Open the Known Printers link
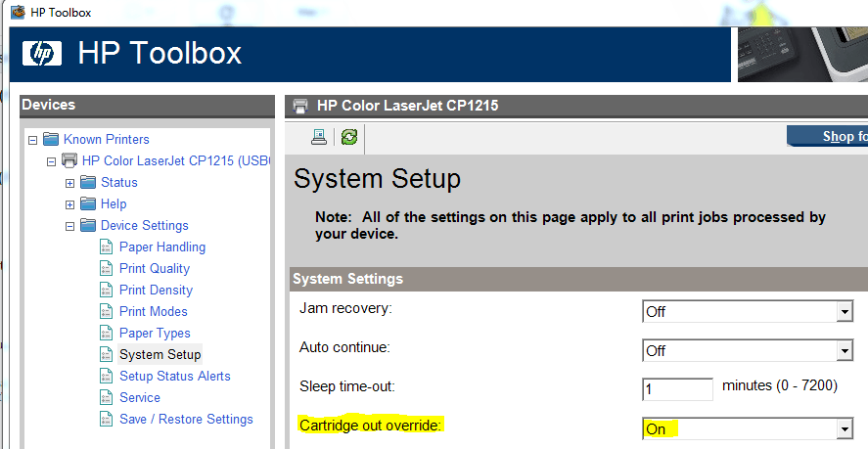The width and height of the screenshot is (868, 449). [x=107, y=139]
